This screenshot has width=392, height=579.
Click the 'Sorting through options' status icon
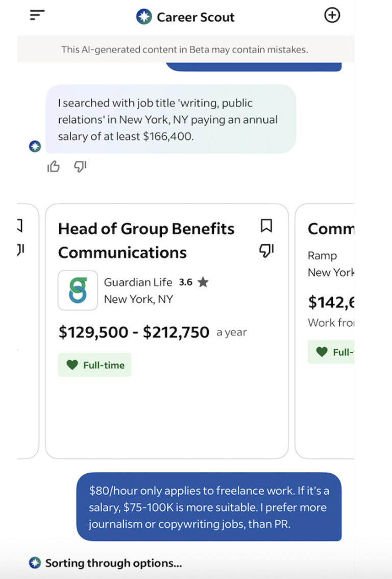(35, 563)
